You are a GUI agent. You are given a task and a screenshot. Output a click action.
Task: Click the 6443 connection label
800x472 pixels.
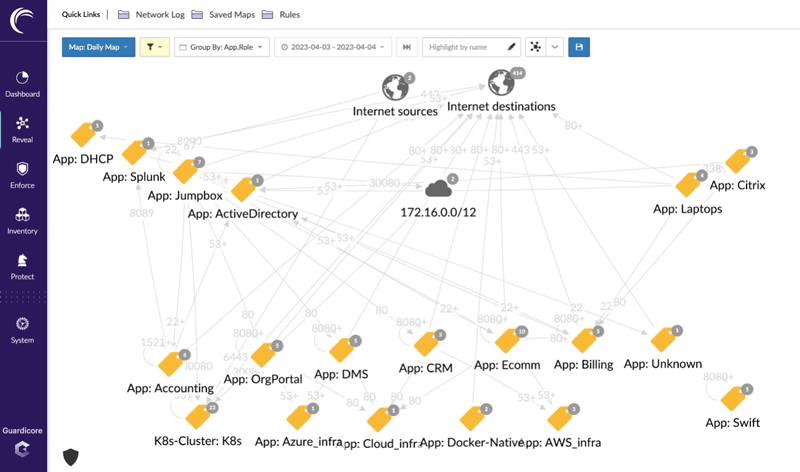tap(236, 357)
